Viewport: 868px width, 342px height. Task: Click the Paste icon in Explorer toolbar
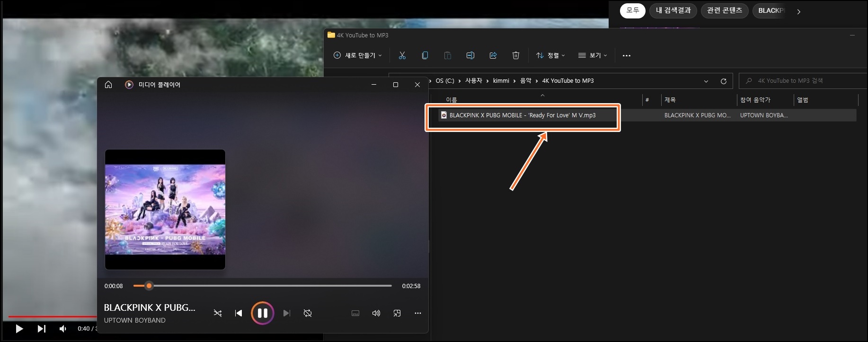[448, 55]
